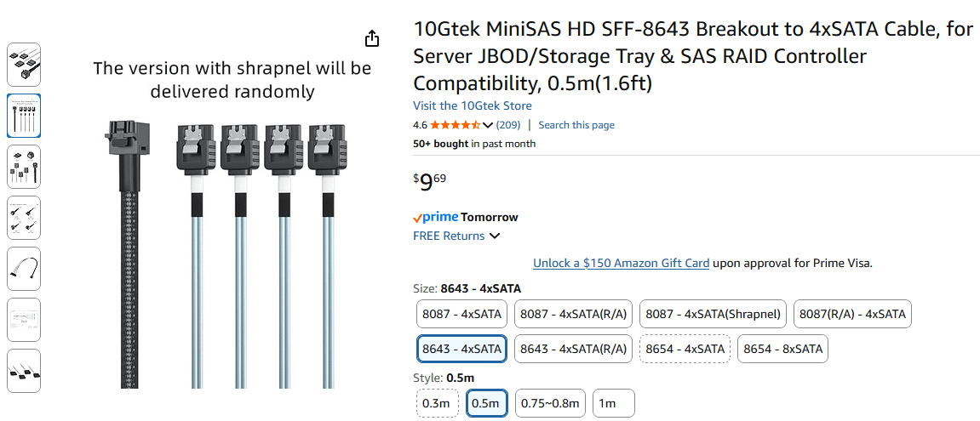This screenshot has height=421, width=980.
Task: Select the 0.75~0.8m length option
Action: click(x=550, y=403)
